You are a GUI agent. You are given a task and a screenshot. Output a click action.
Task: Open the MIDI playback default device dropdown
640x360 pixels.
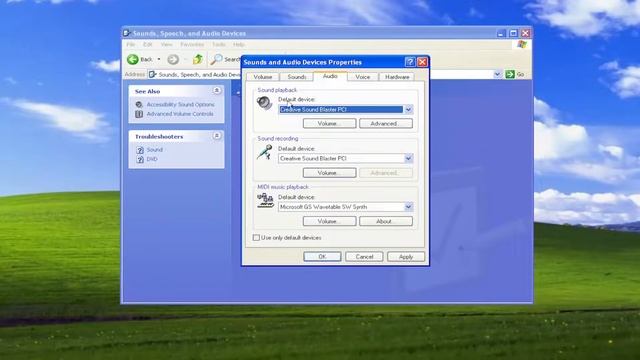click(x=408, y=207)
